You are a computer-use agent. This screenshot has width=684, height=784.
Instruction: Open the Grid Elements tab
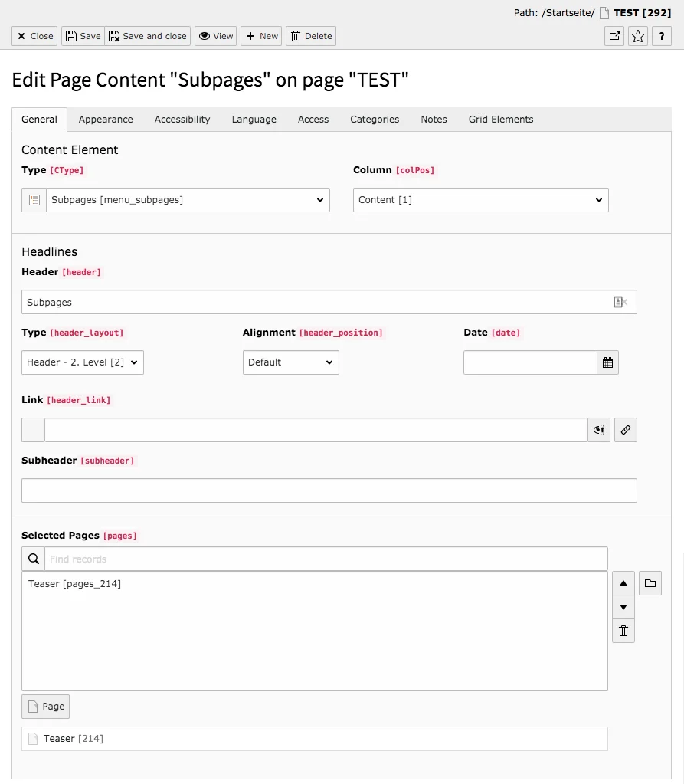pyautogui.click(x=500, y=119)
